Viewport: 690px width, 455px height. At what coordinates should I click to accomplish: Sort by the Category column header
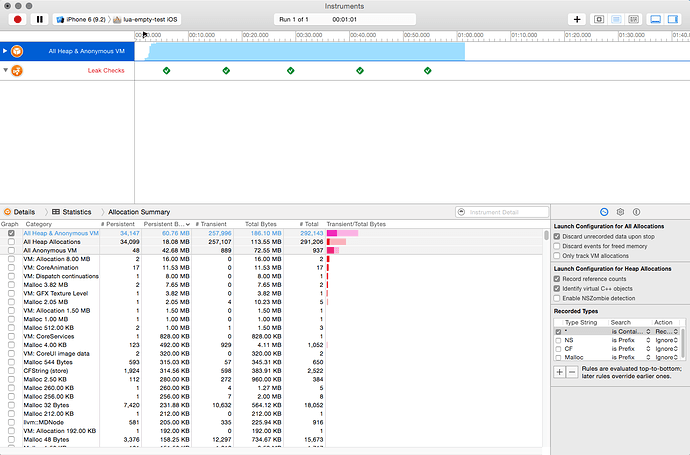(39, 224)
